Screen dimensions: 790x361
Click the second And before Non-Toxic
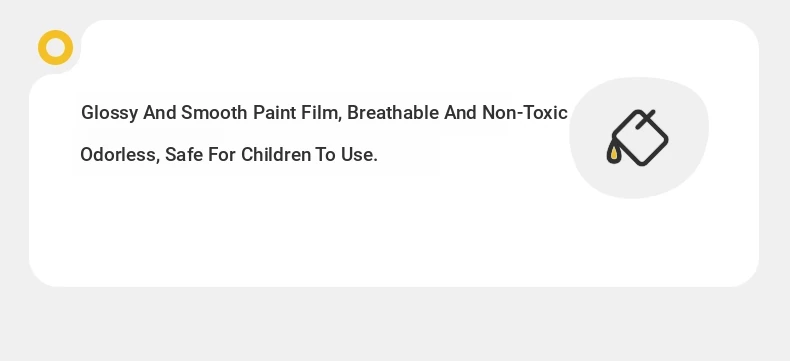460,113
